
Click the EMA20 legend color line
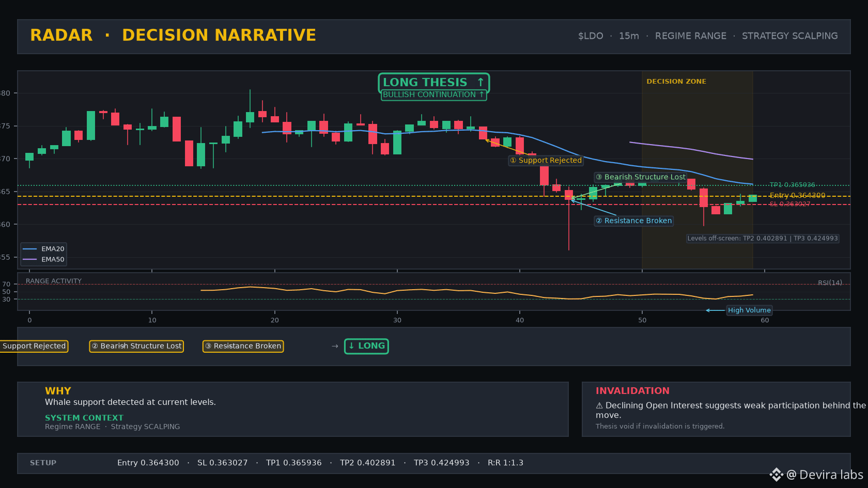point(29,249)
